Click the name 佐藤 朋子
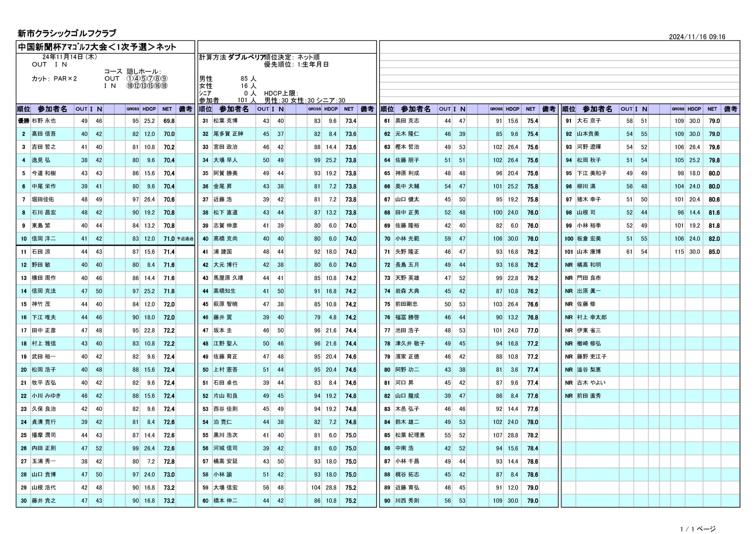 coord(407,160)
